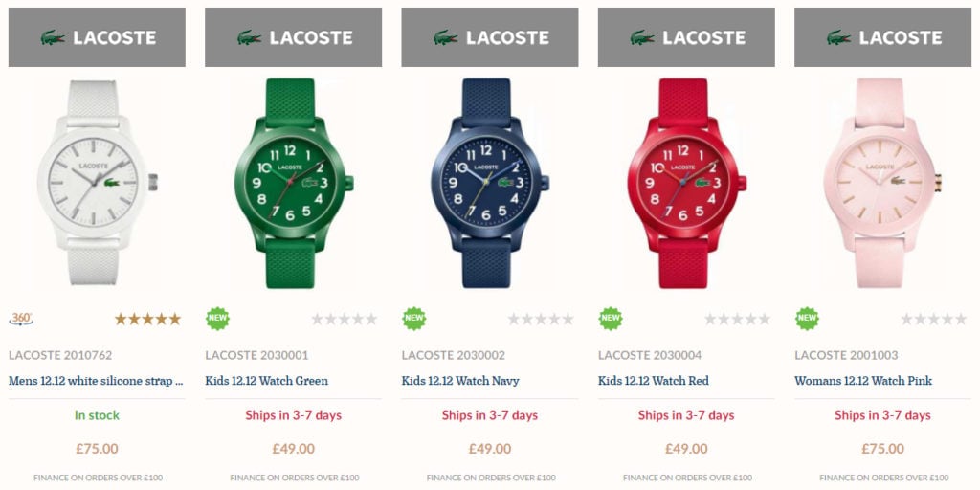The width and height of the screenshot is (980, 490).
Task: Click the grey star rating of green watch
Action: tap(345, 320)
